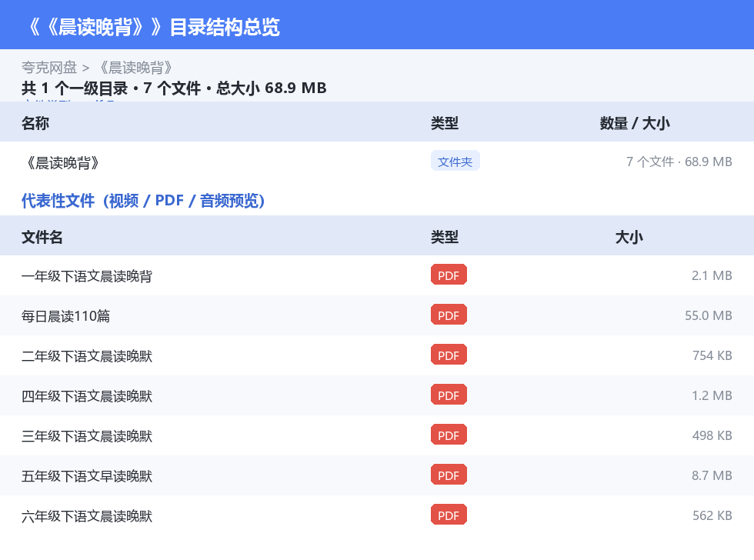This screenshot has width=754, height=560.
Task: Click the PDF badge for 三年级下语文晨读晚默
Action: 449,435
